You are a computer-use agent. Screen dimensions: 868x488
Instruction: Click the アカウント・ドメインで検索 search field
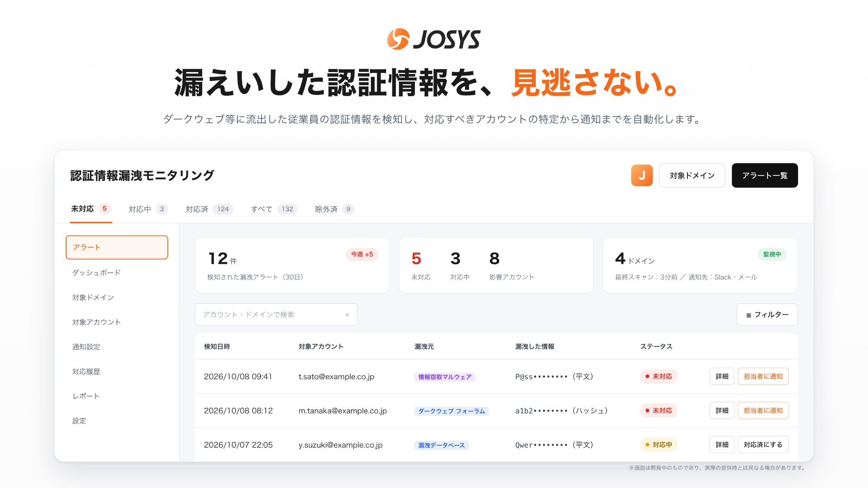[276, 315]
